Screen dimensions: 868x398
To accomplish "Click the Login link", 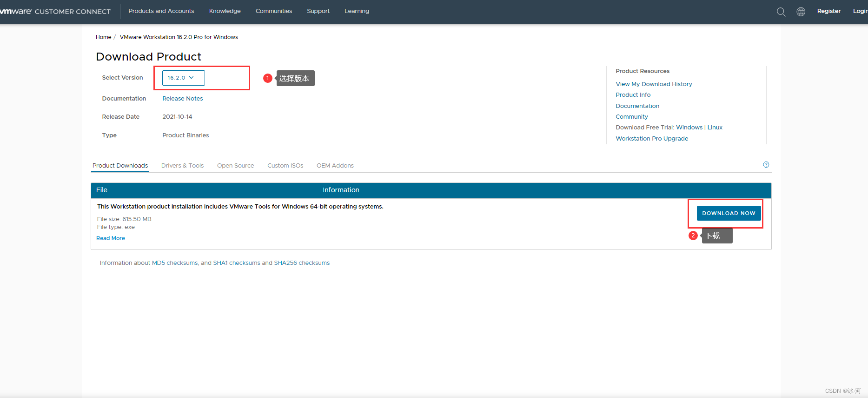I will [860, 11].
